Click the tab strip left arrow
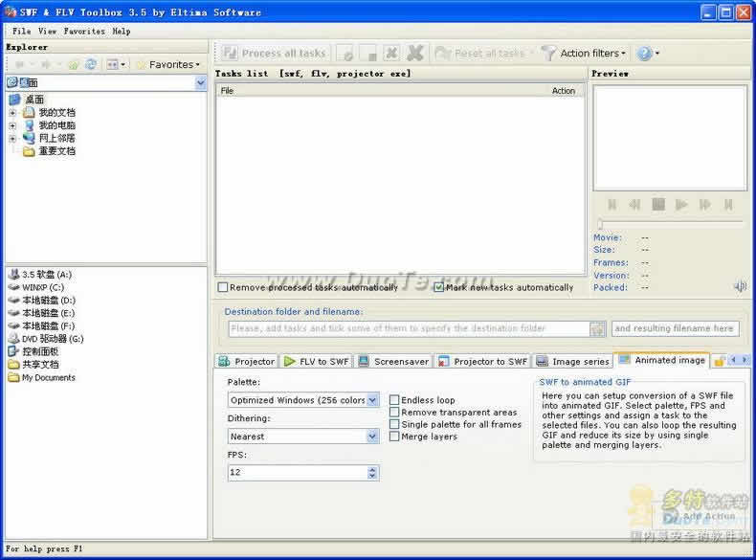 pyautogui.click(x=733, y=360)
